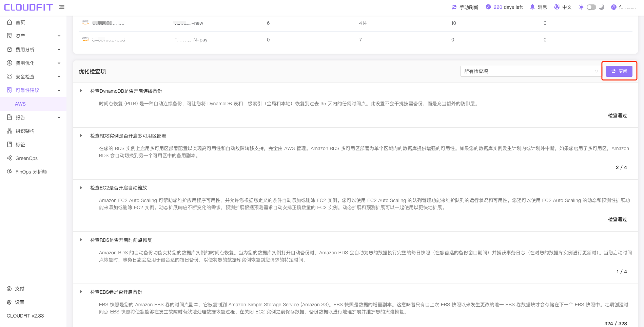Toggle the light/dark theme switch

point(591,7)
